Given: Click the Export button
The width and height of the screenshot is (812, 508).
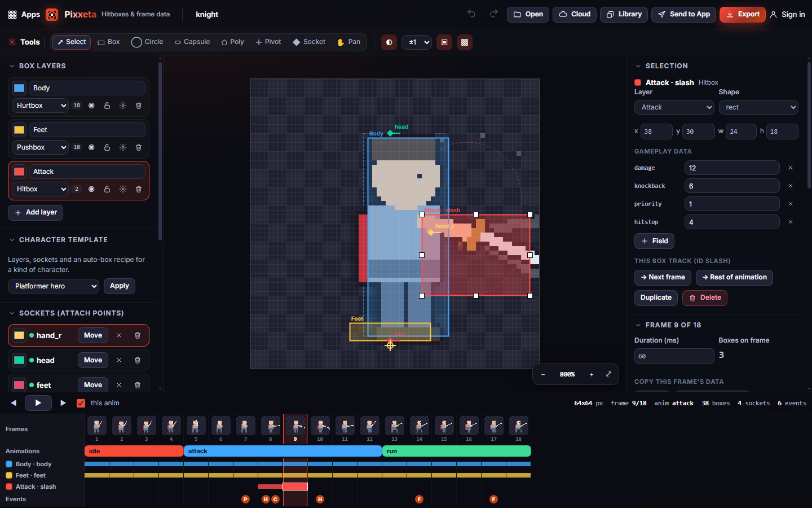Looking at the screenshot, I should [x=743, y=15].
